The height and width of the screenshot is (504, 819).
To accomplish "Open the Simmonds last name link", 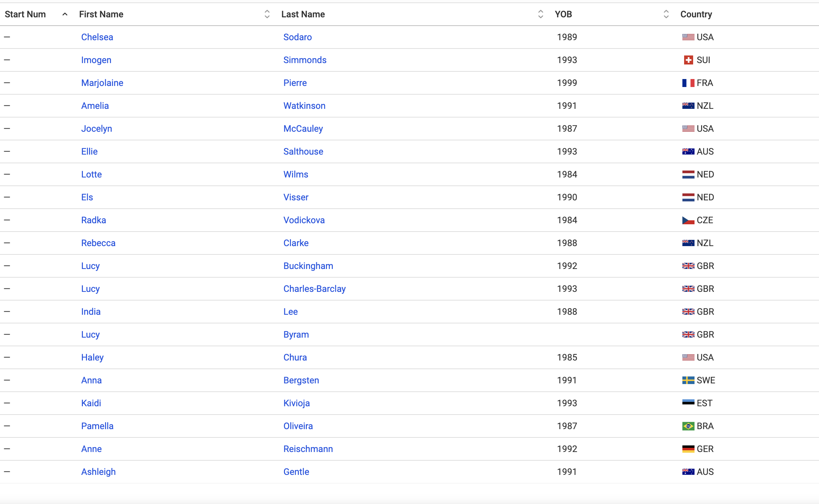I will pos(305,60).
